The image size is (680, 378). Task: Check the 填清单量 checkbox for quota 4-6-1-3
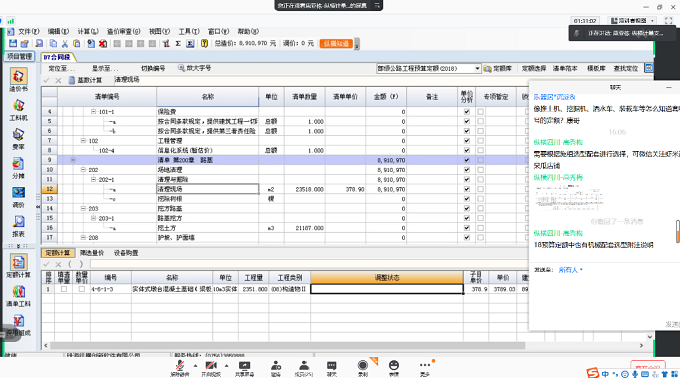64,289
